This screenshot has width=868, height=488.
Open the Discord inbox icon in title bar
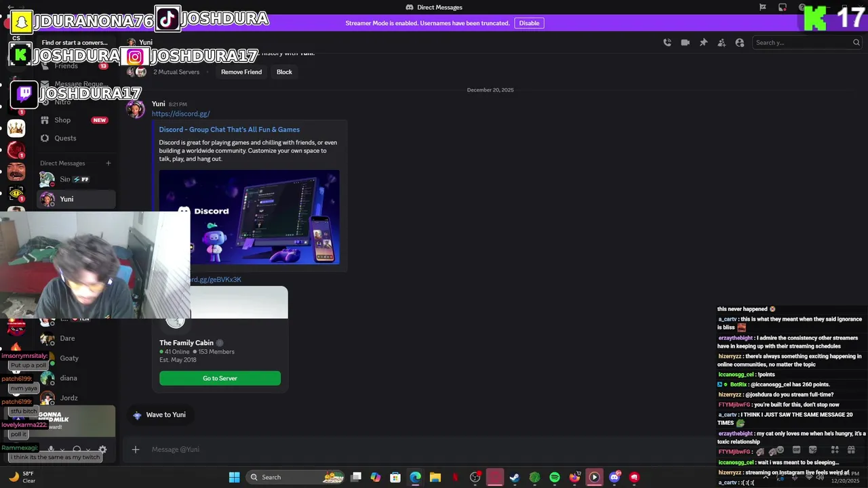pos(783,7)
